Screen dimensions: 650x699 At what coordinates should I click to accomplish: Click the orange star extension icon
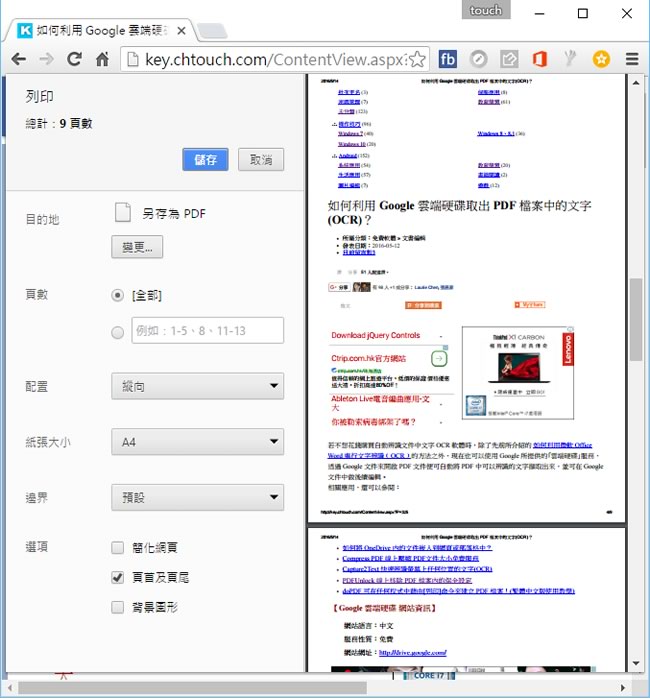click(x=601, y=59)
